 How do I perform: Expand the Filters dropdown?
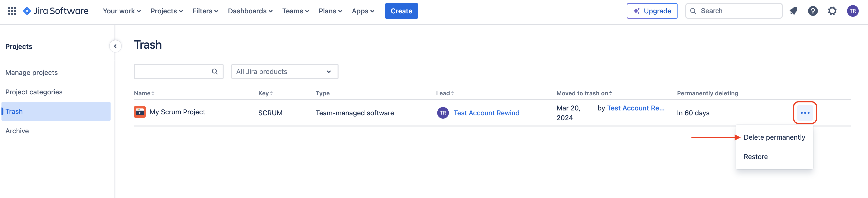point(205,11)
